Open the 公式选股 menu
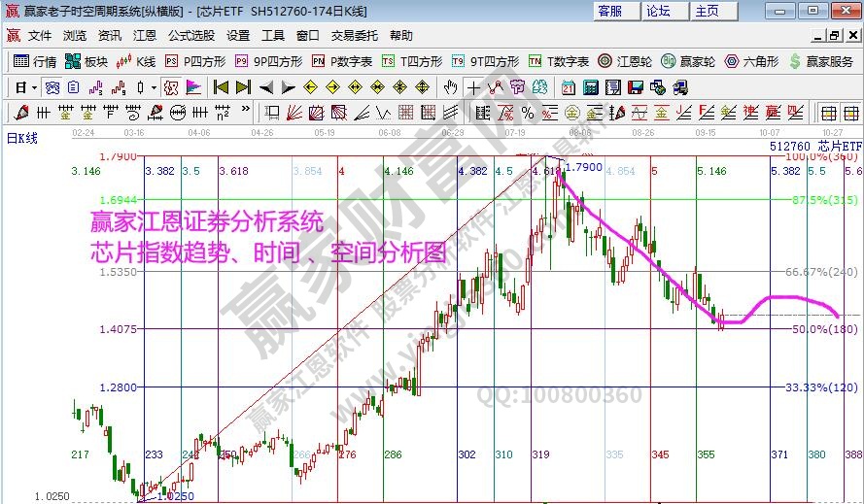 click(x=191, y=36)
